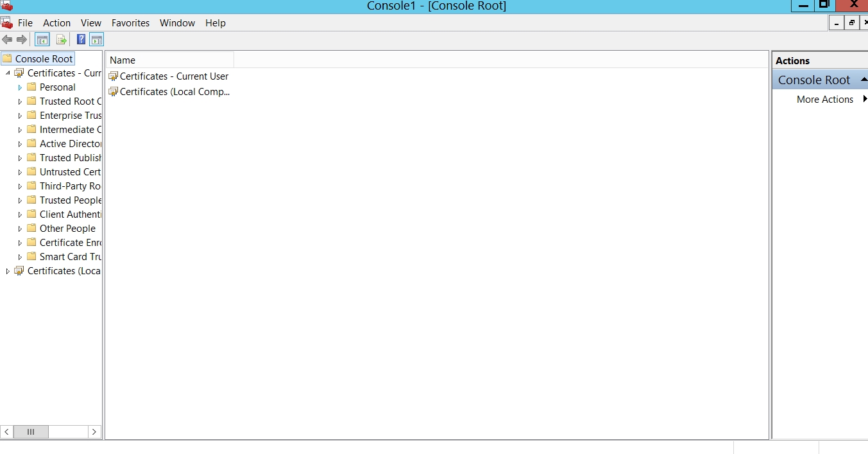Collapse Certificates - Current User tree node
The width and height of the screenshot is (868, 454).
(8, 73)
